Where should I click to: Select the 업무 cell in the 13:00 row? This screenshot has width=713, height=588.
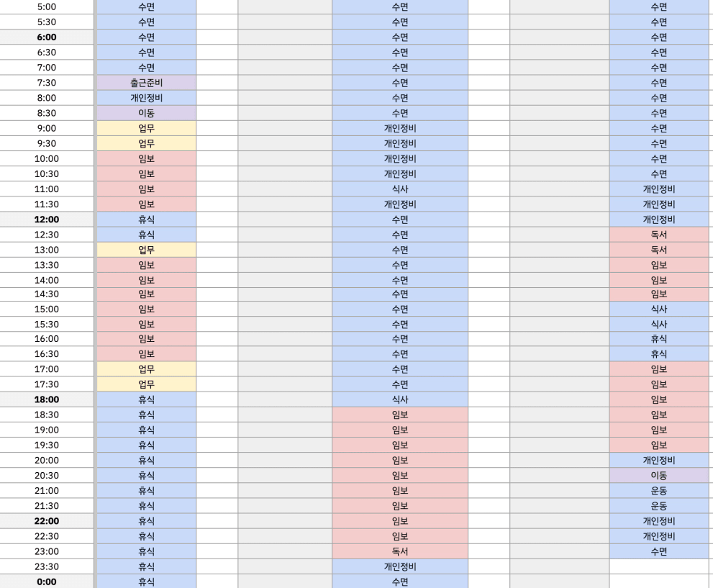pyautogui.click(x=146, y=250)
